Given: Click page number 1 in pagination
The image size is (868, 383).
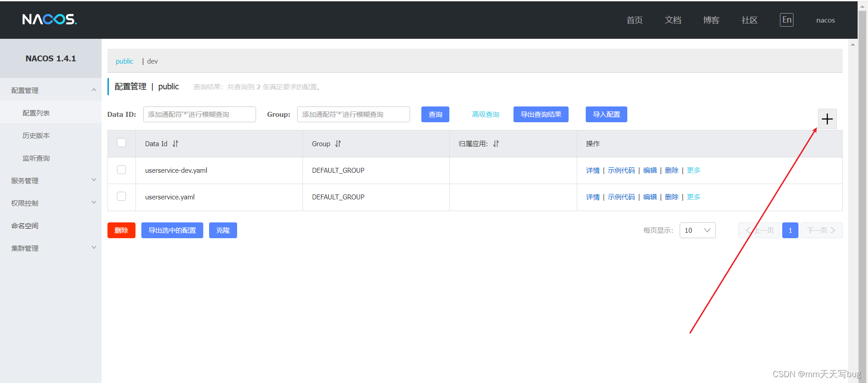Looking at the screenshot, I should [x=790, y=230].
